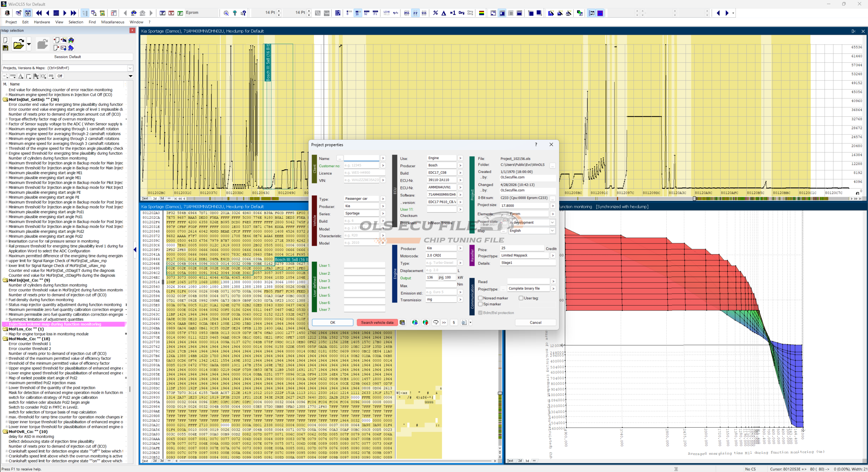Image resolution: width=868 pixels, height=472 pixels.
Task: Open the Map language dropdown showing English
Action: (552, 231)
